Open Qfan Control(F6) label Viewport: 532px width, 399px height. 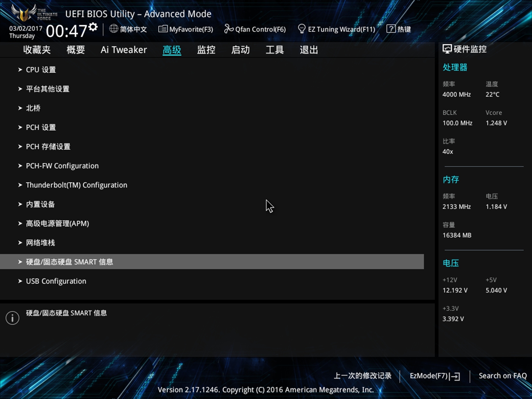pos(261,29)
